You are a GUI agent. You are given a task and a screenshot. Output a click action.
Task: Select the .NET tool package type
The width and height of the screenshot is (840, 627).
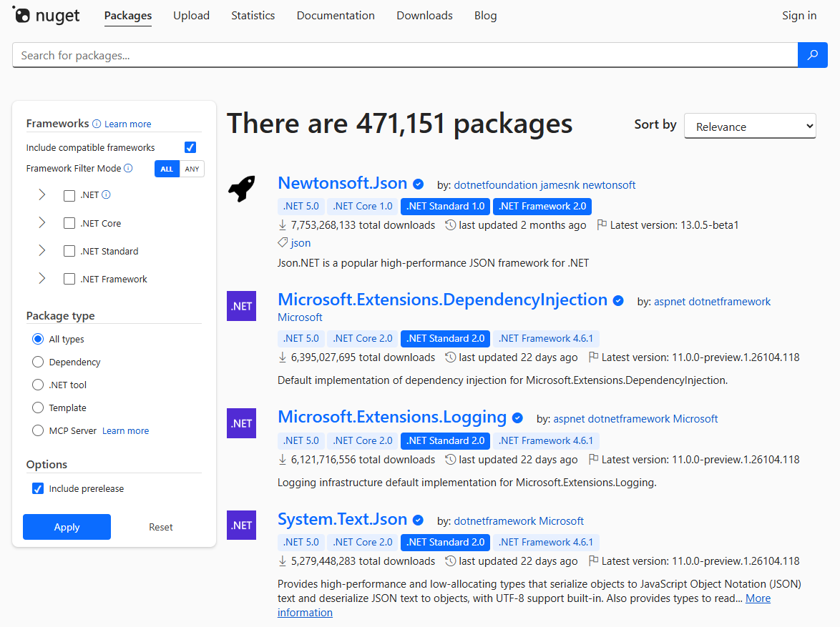pos(37,385)
